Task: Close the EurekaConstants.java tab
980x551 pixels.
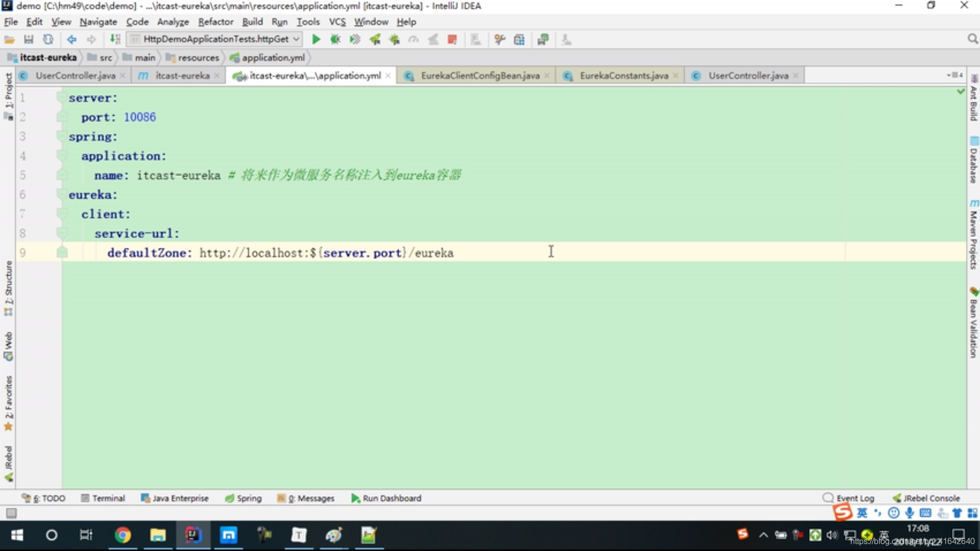Action: pos(675,76)
